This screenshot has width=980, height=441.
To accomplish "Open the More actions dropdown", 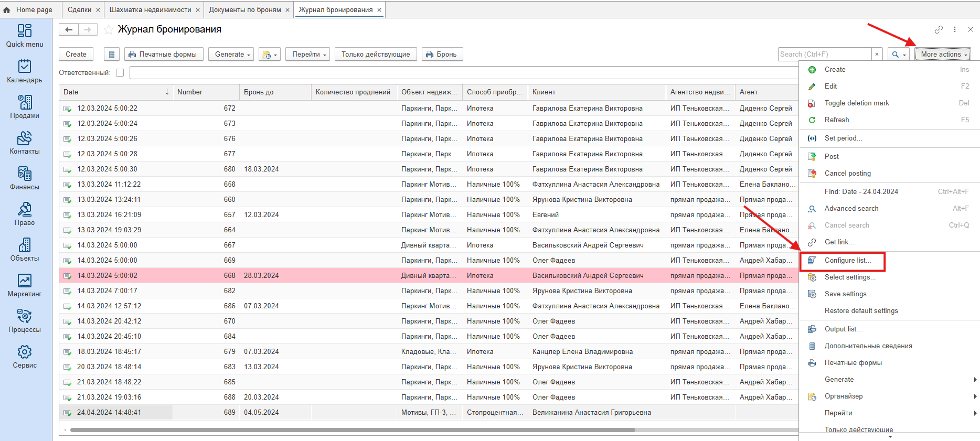I will pyautogui.click(x=943, y=55).
